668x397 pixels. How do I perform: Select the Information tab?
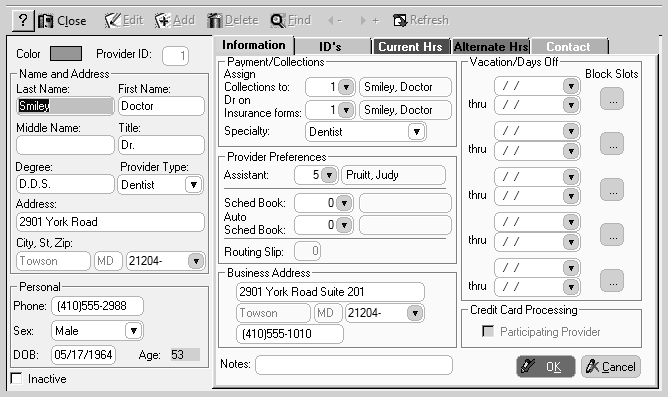point(254,45)
